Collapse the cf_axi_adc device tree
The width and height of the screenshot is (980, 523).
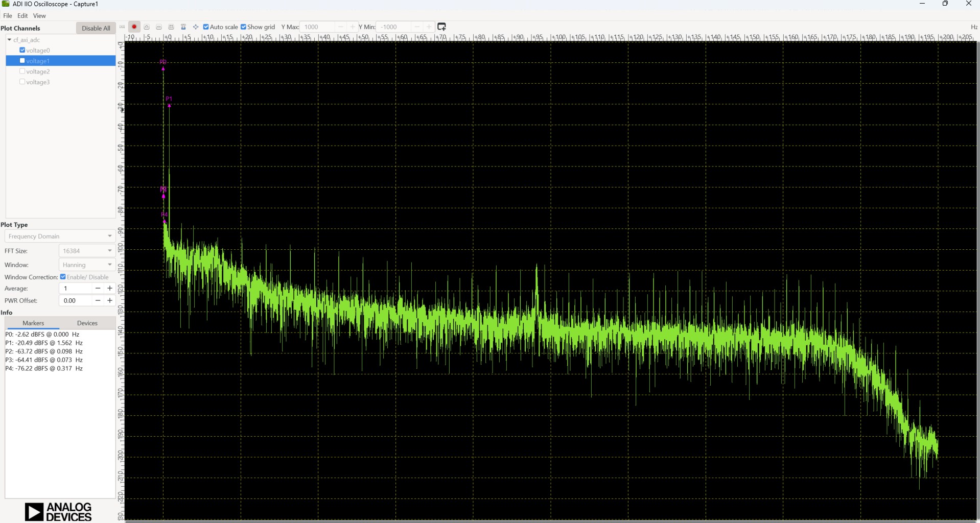(9, 40)
